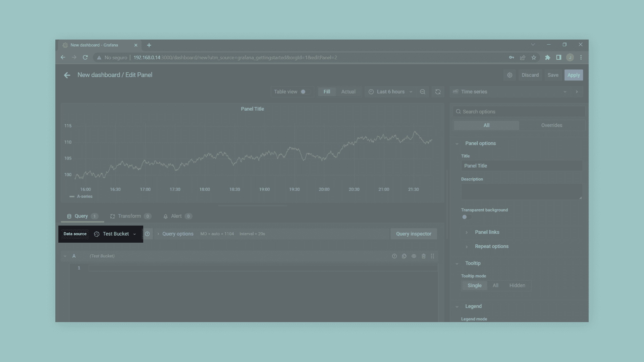The height and width of the screenshot is (362, 644).
Task: Refresh the dashboard with the refresh icon
Action: (438, 92)
